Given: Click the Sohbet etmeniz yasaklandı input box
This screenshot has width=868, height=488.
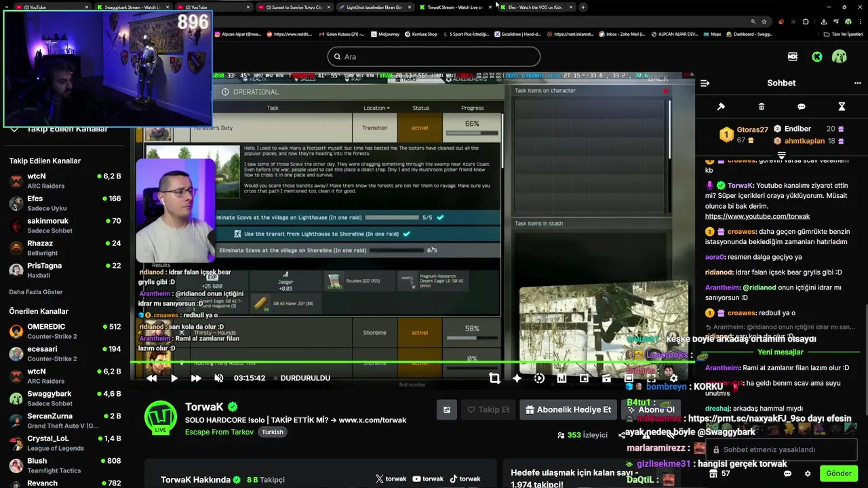Looking at the screenshot, I should click(781, 449).
